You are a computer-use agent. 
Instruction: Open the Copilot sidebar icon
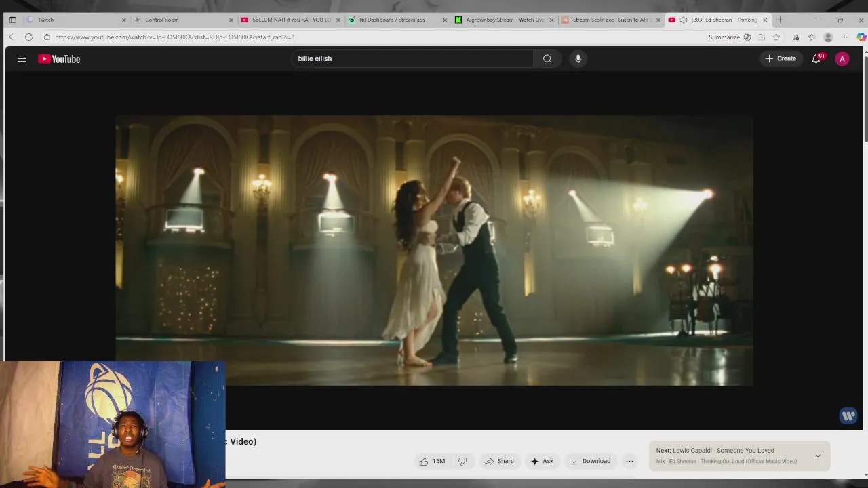(x=861, y=37)
